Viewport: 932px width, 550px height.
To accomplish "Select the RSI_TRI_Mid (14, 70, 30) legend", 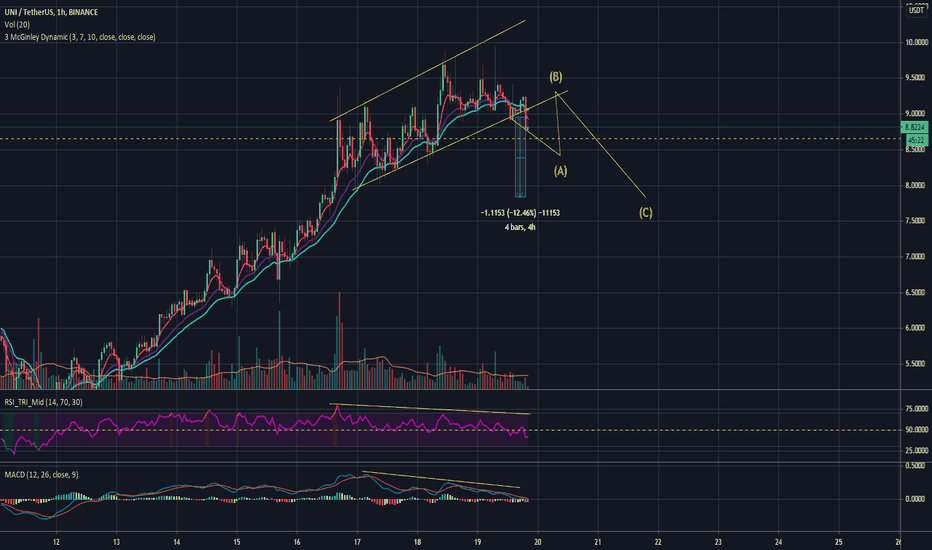I will click(x=43, y=403).
